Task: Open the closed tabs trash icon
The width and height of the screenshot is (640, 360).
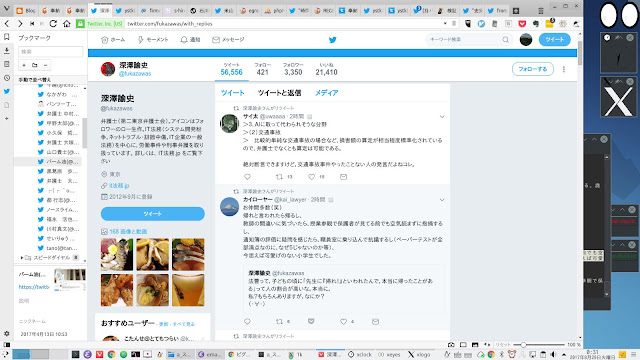Action: [541, 11]
